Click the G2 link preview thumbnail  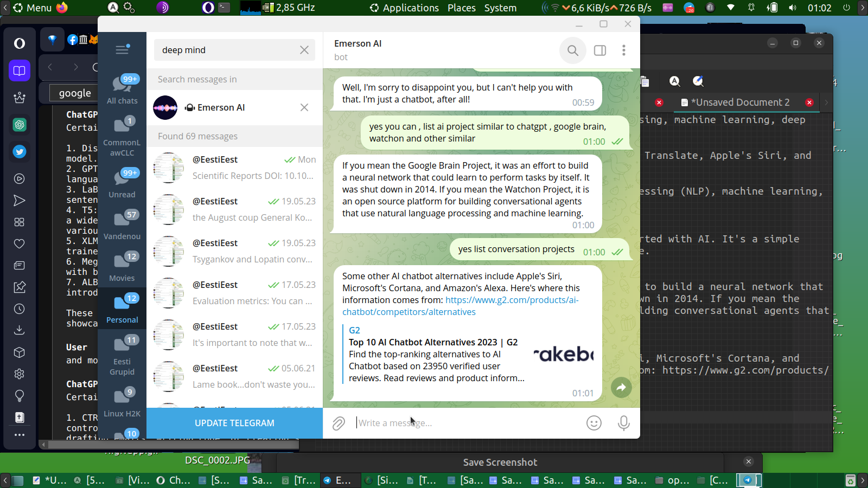click(x=564, y=354)
